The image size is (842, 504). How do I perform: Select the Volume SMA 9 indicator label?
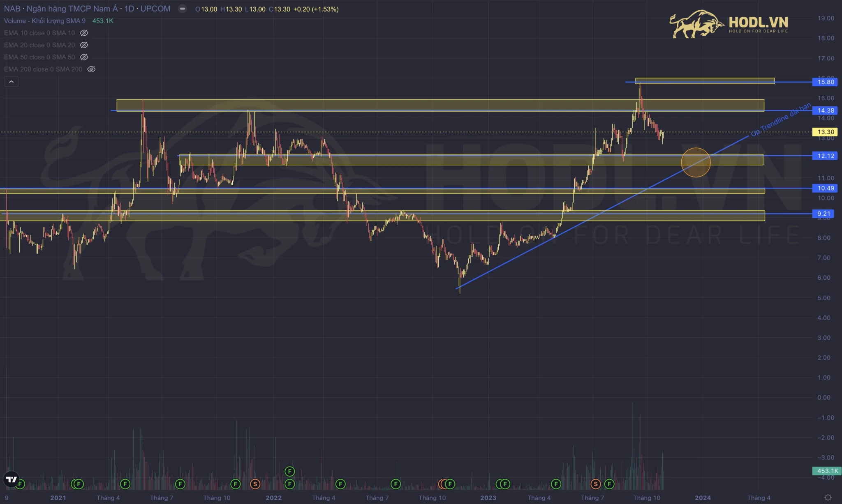(45, 21)
